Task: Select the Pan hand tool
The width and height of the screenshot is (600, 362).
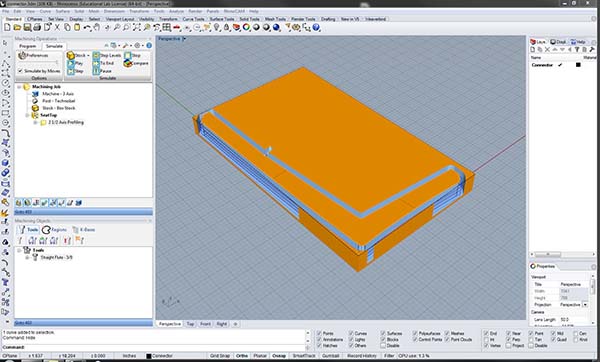Action: [x=97, y=27]
